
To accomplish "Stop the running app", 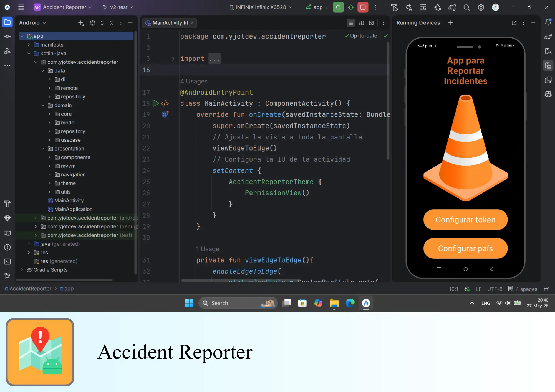I will (x=363, y=7).
